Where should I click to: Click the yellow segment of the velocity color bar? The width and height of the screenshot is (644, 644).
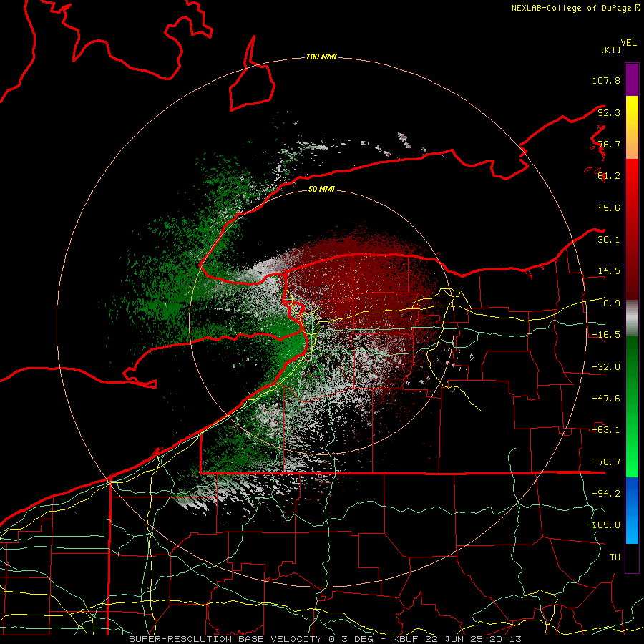pyautogui.click(x=632, y=111)
